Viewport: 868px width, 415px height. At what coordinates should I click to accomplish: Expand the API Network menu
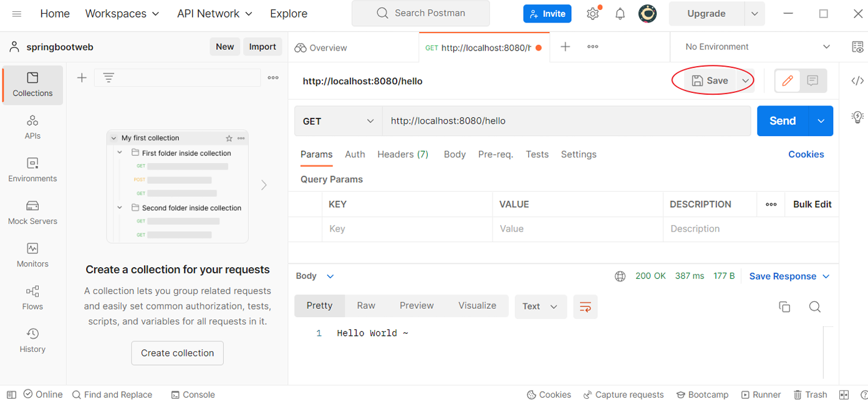(215, 14)
